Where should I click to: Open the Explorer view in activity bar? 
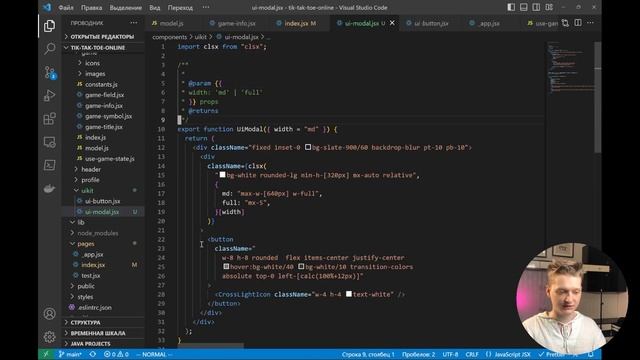tap(49, 26)
